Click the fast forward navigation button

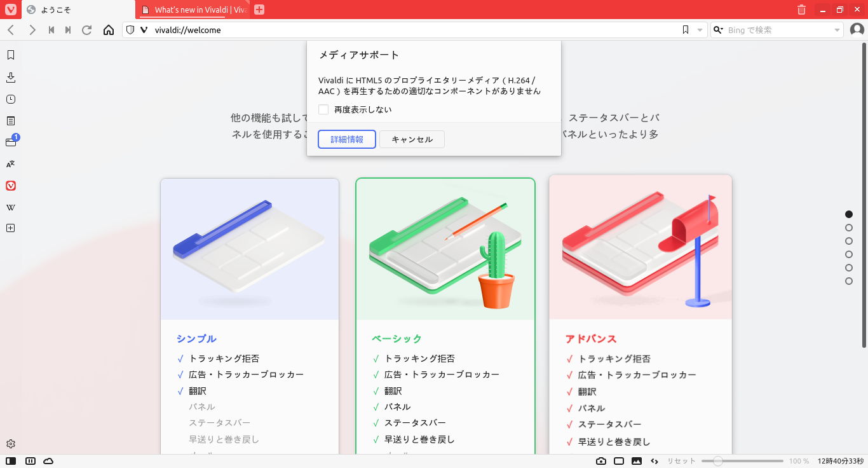pyautogui.click(x=68, y=30)
